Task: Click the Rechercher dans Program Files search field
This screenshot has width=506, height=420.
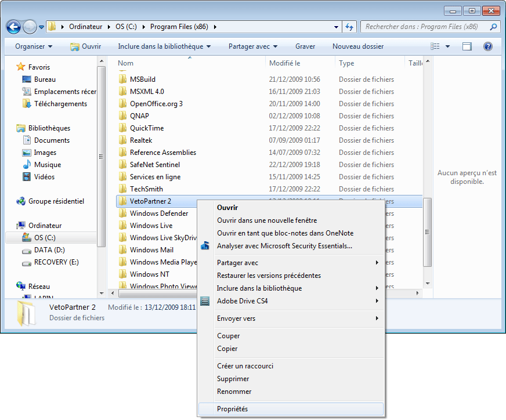Action: [429, 27]
